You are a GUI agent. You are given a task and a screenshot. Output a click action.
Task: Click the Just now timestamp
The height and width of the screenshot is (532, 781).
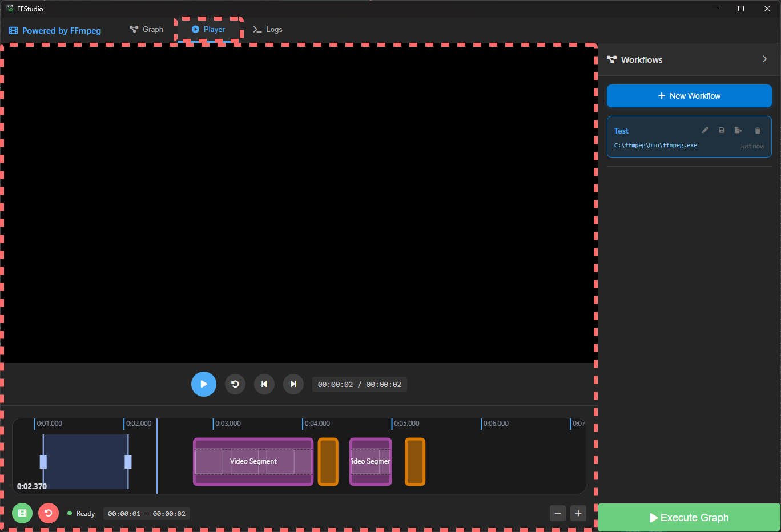pos(752,146)
